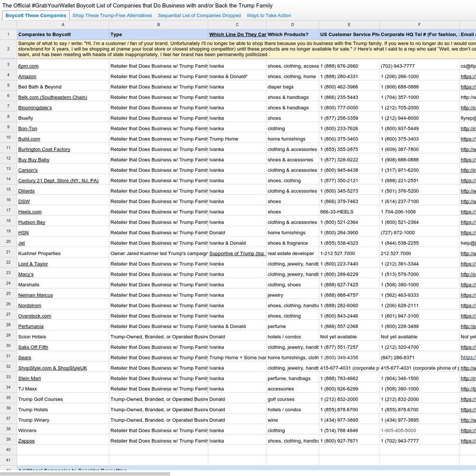Select the sample script text in row 2
Screen dimensions: 476x476
247,49
